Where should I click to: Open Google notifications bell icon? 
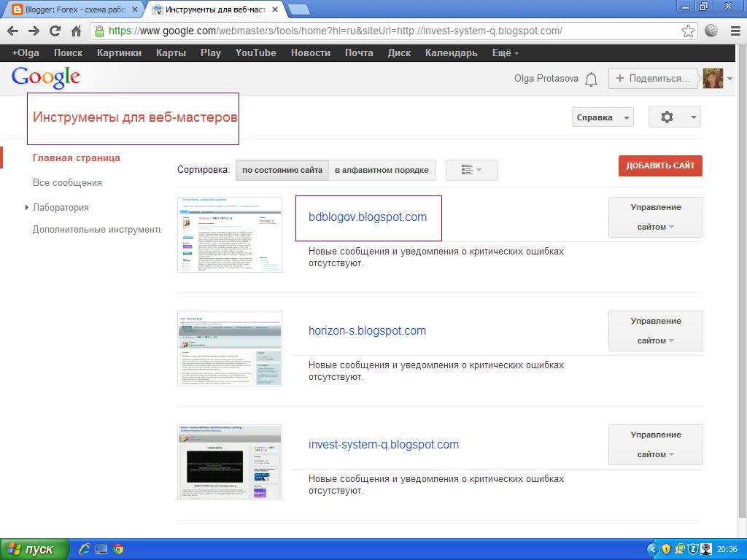tap(591, 79)
